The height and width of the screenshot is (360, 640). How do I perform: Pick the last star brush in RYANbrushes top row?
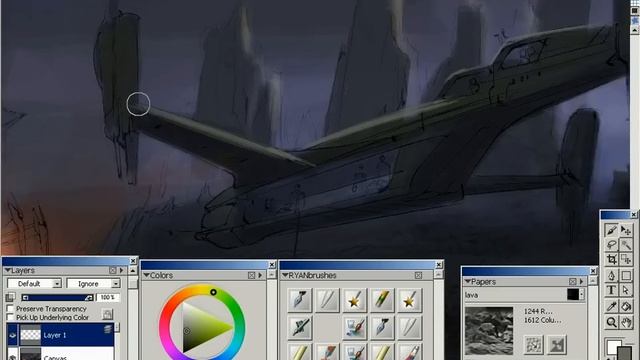pyautogui.click(x=409, y=300)
